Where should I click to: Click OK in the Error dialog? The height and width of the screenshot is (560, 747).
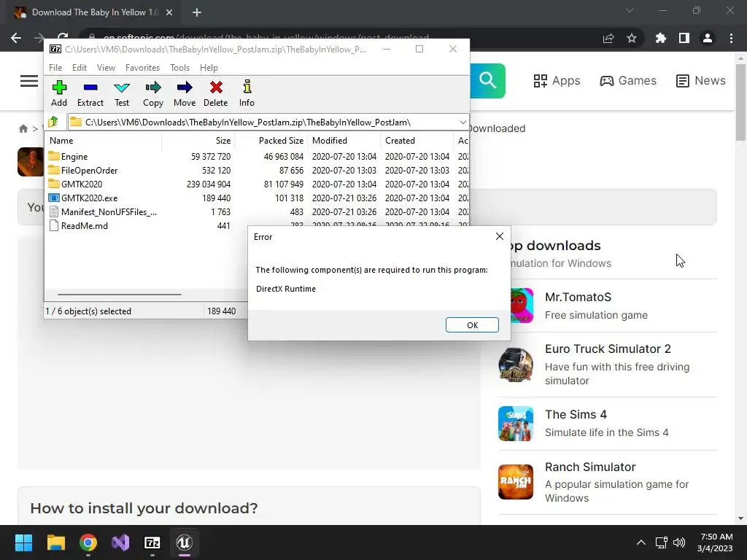pyautogui.click(x=472, y=324)
